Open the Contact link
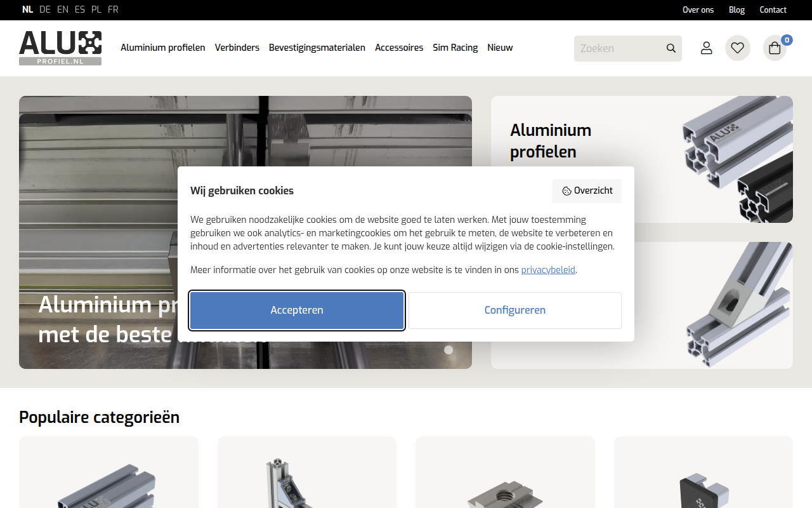This screenshot has width=812, height=508. pyautogui.click(x=773, y=10)
